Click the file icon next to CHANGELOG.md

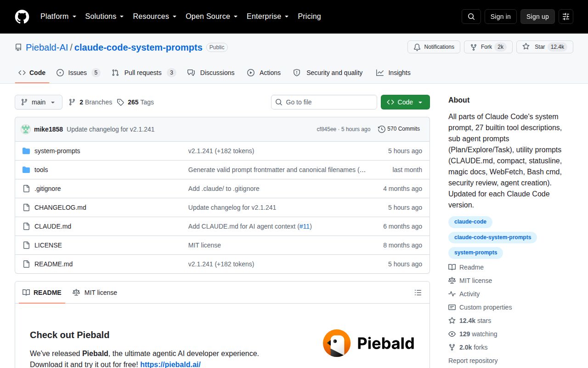(x=26, y=207)
